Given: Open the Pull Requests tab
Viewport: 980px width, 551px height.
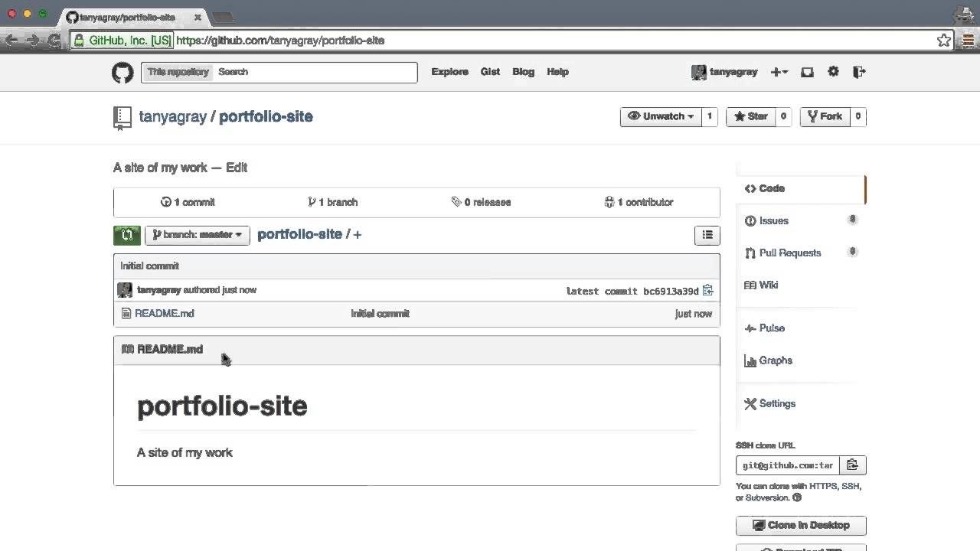Looking at the screenshot, I should click(x=801, y=253).
